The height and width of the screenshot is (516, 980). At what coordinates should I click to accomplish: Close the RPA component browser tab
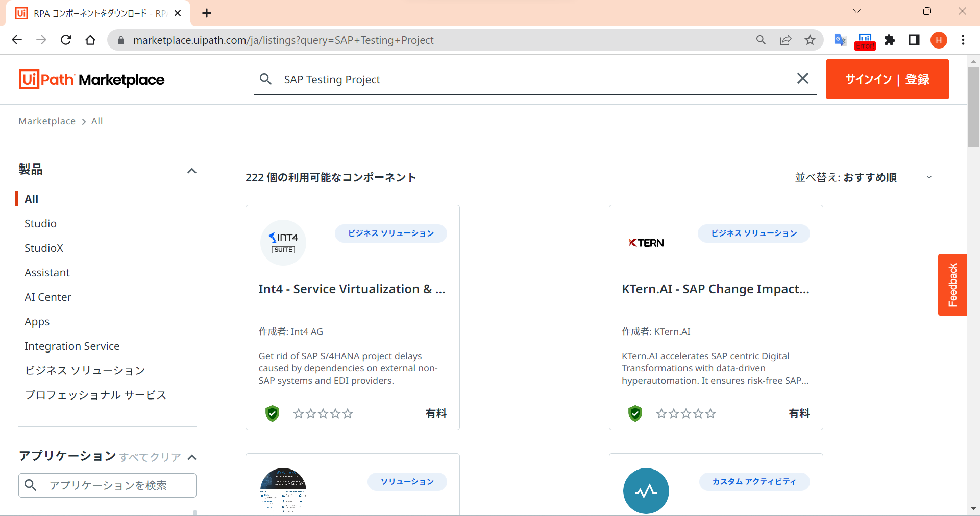point(178,13)
